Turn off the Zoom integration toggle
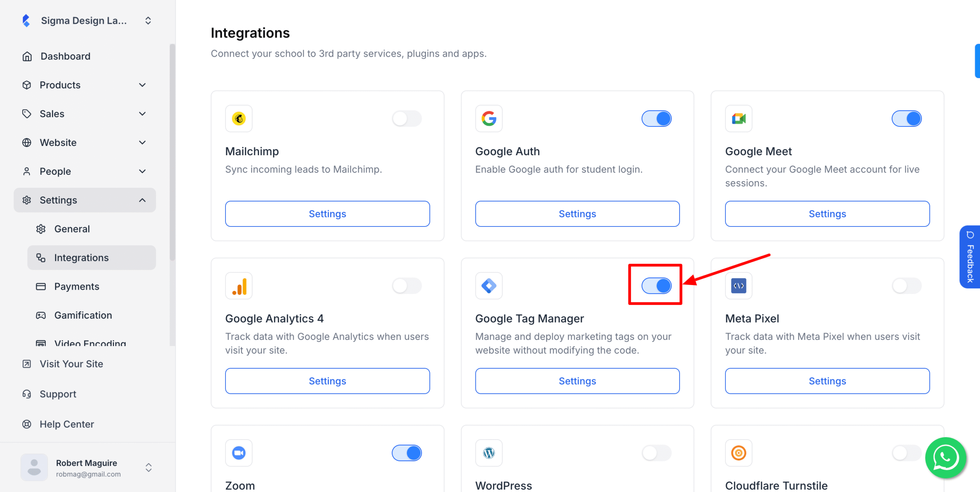The image size is (980, 492). click(407, 453)
